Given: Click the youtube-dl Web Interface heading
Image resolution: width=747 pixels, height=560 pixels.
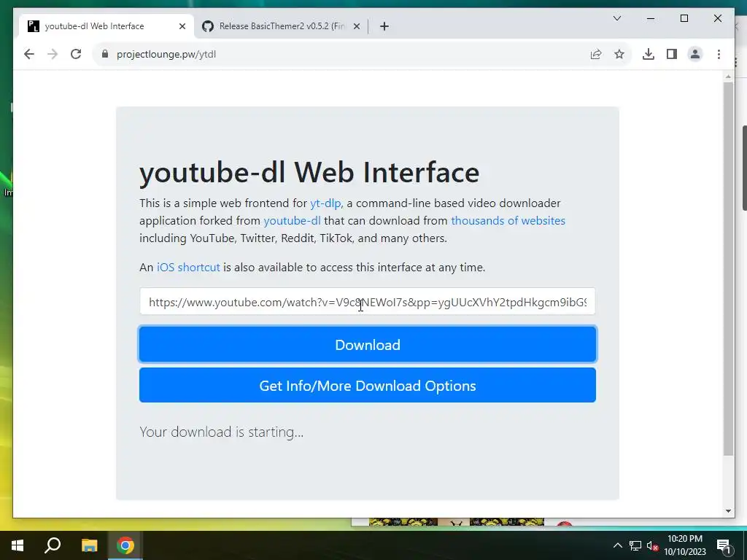Looking at the screenshot, I should (x=309, y=172).
